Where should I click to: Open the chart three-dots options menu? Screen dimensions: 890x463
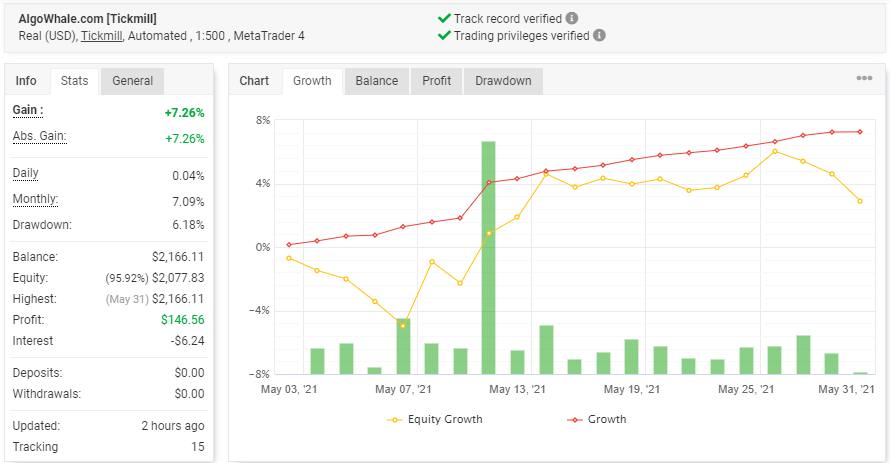tap(864, 78)
